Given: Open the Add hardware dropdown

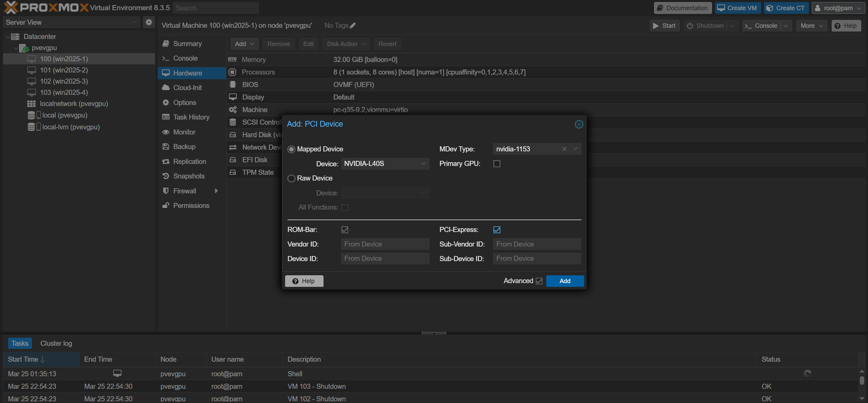Looking at the screenshot, I should [244, 44].
